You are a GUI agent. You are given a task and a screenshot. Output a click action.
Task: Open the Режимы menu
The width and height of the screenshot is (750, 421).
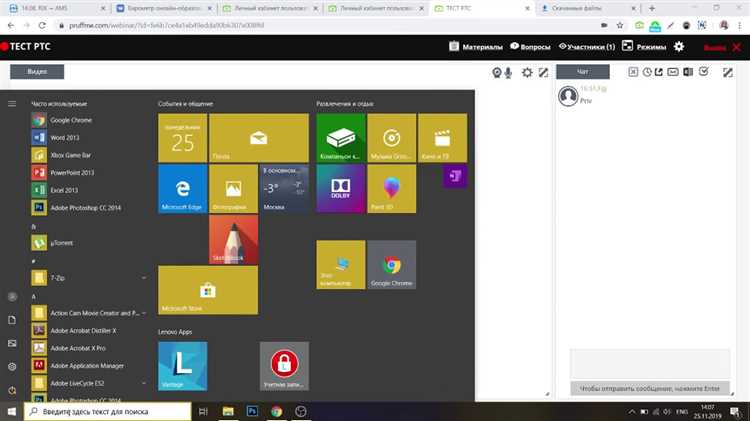pyautogui.click(x=644, y=46)
